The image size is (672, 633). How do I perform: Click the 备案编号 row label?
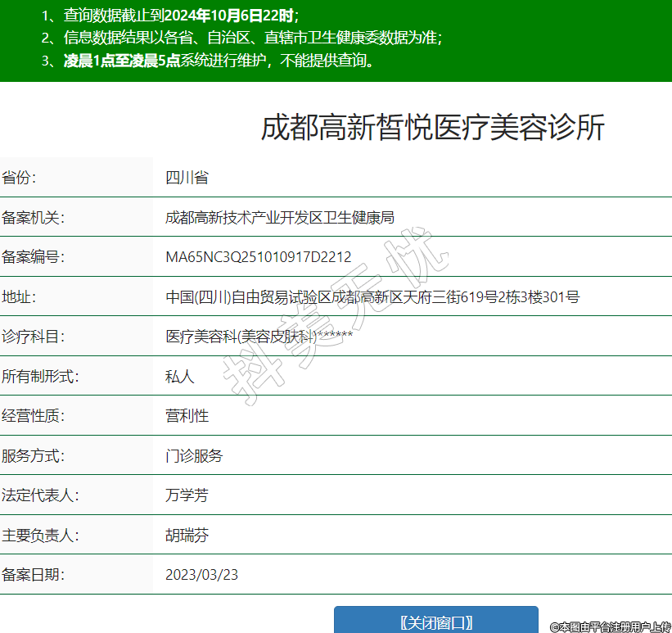[x=33, y=257]
